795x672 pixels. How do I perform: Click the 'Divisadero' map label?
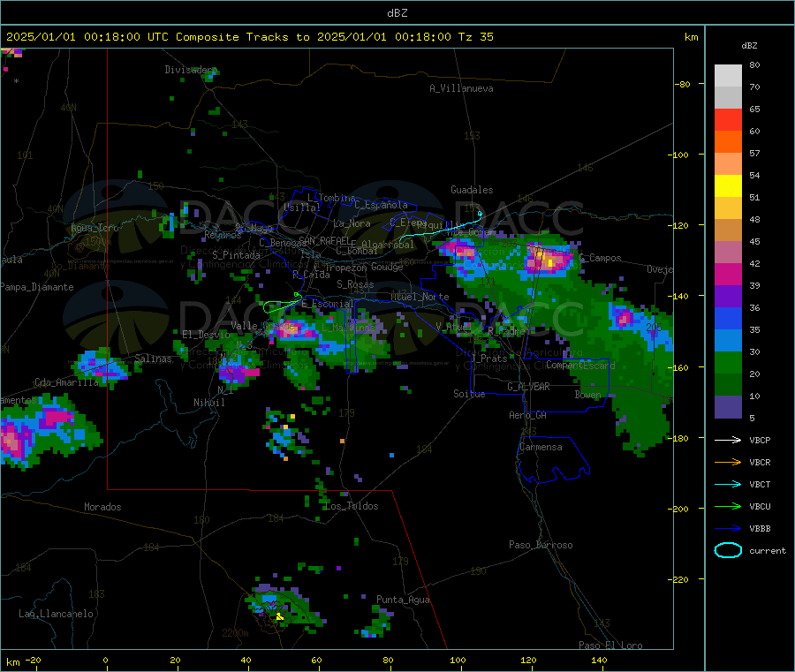click(191, 70)
